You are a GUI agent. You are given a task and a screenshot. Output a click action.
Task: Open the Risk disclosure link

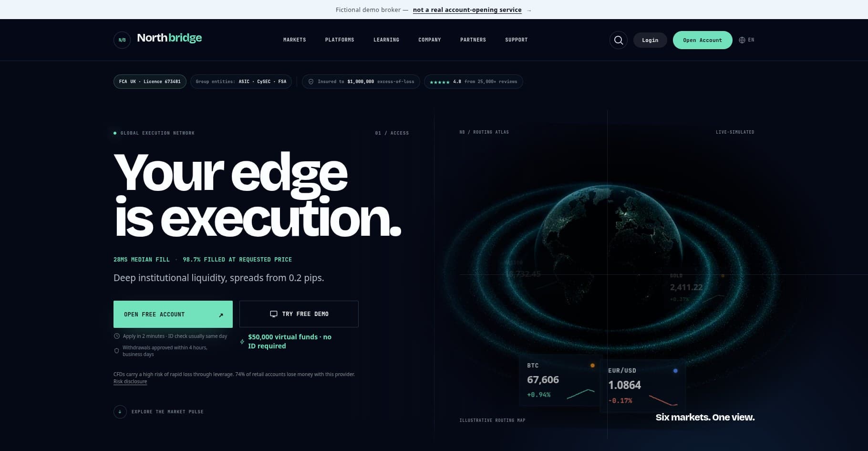130,381
